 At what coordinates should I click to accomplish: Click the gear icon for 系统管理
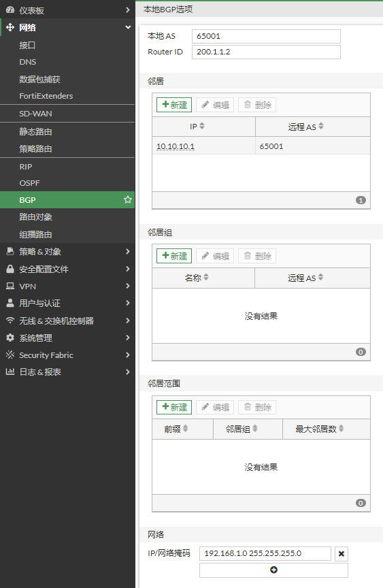(10, 338)
